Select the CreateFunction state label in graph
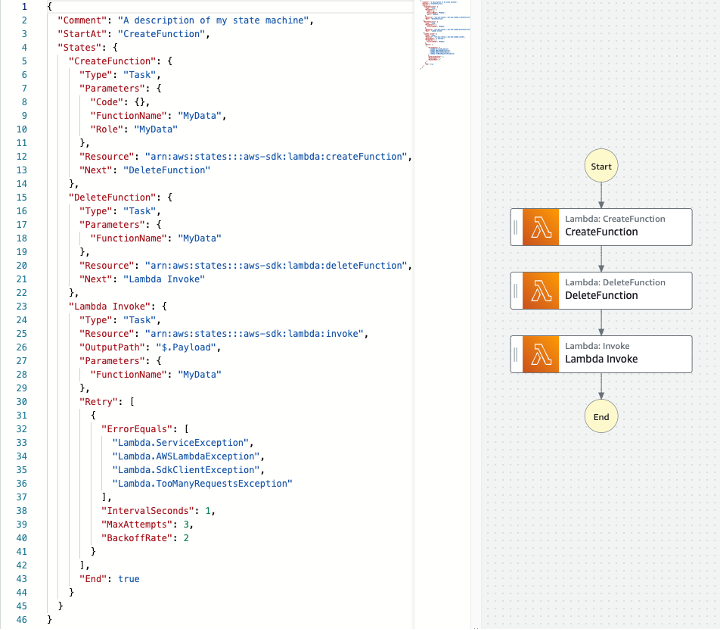 tap(601, 232)
